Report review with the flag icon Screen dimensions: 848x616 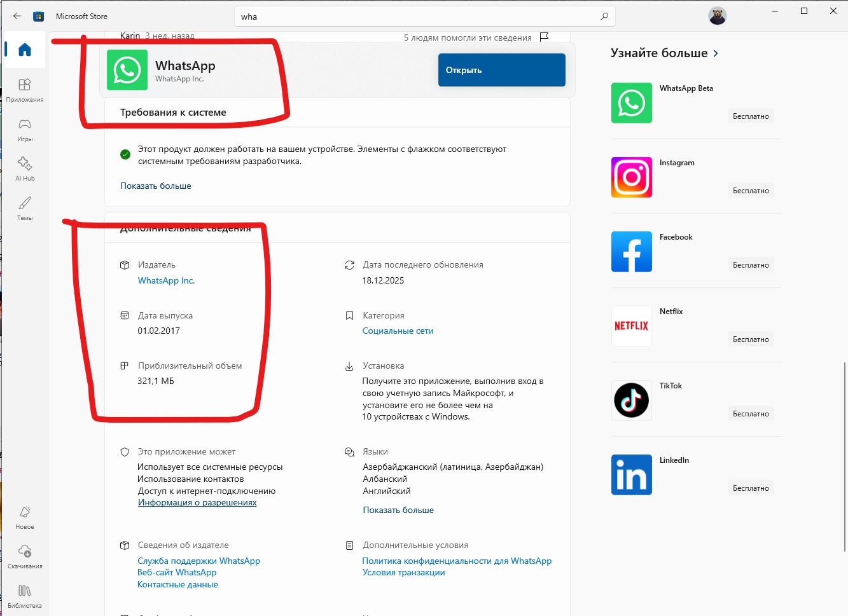point(544,37)
